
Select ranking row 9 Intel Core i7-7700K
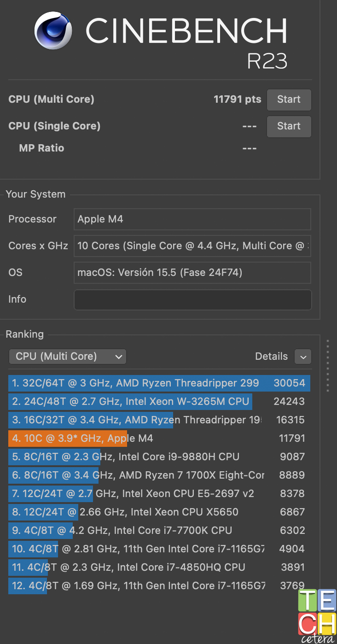click(x=159, y=531)
